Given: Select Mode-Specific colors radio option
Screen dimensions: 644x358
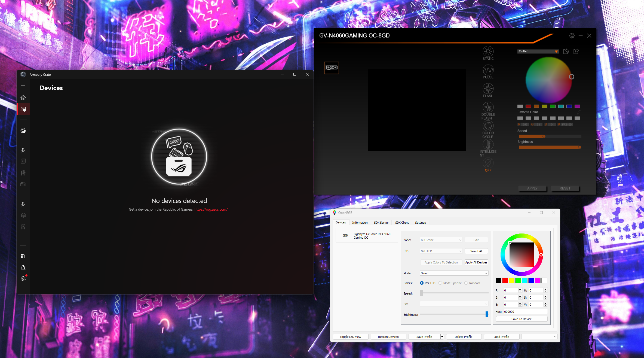Looking at the screenshot, I should [x=440, y=283].
